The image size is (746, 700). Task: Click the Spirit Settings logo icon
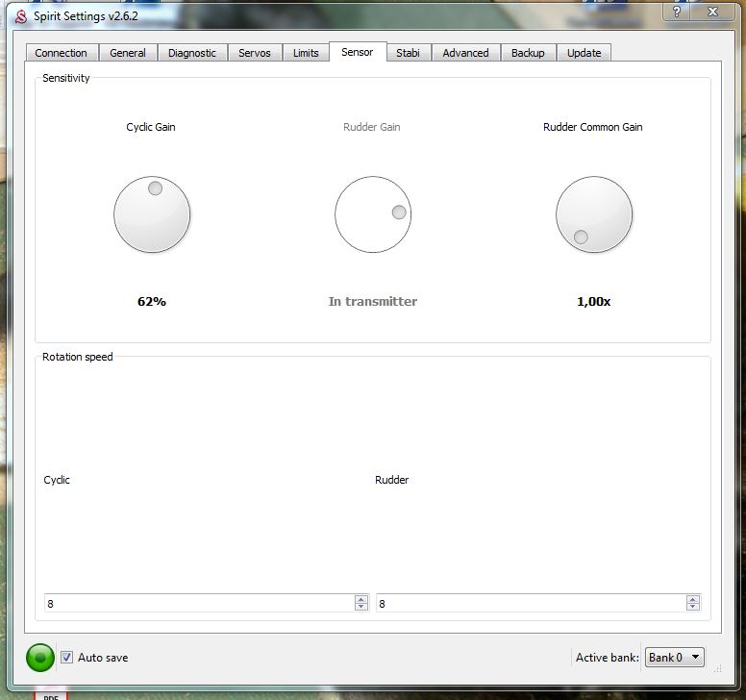pos(20,16)
